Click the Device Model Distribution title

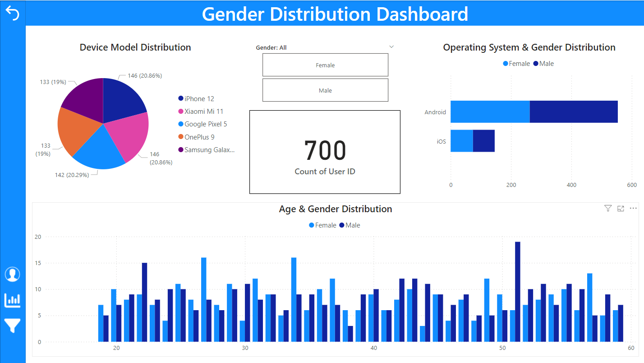click(135, 47)
